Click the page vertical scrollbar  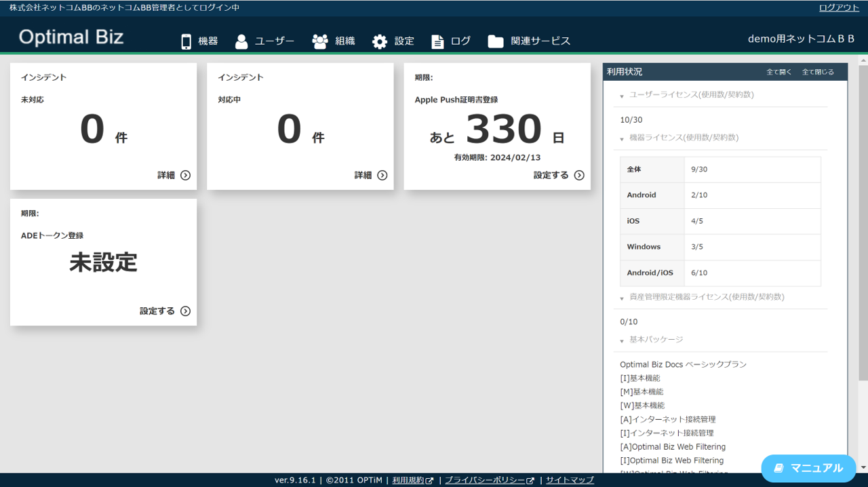point(863,224)
